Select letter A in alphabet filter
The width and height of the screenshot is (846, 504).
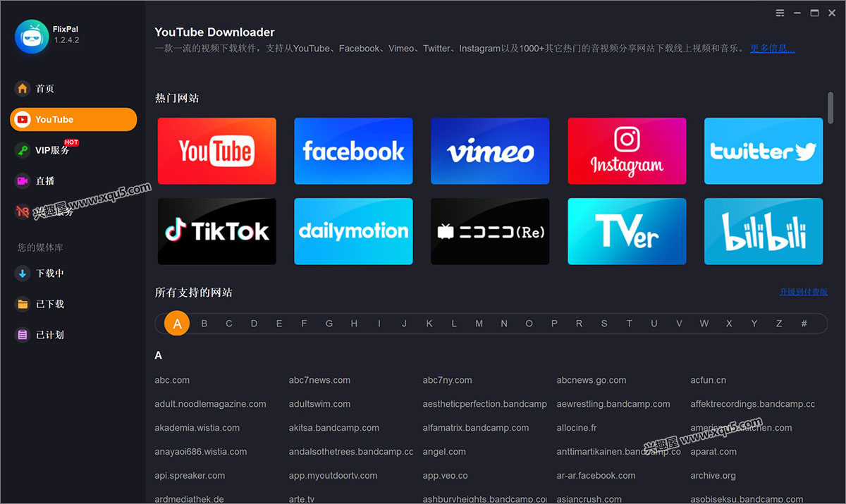[177, 324]
